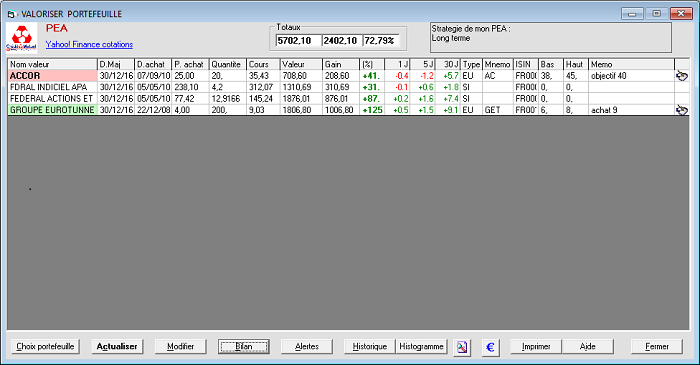The width and height of the screenshot is (700, 365).
Task: Click the PEA portfolio title
Action: coord(57,28)
